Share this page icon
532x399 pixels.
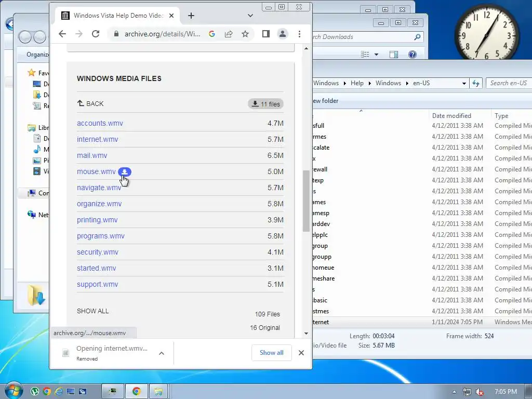point(229,34)
